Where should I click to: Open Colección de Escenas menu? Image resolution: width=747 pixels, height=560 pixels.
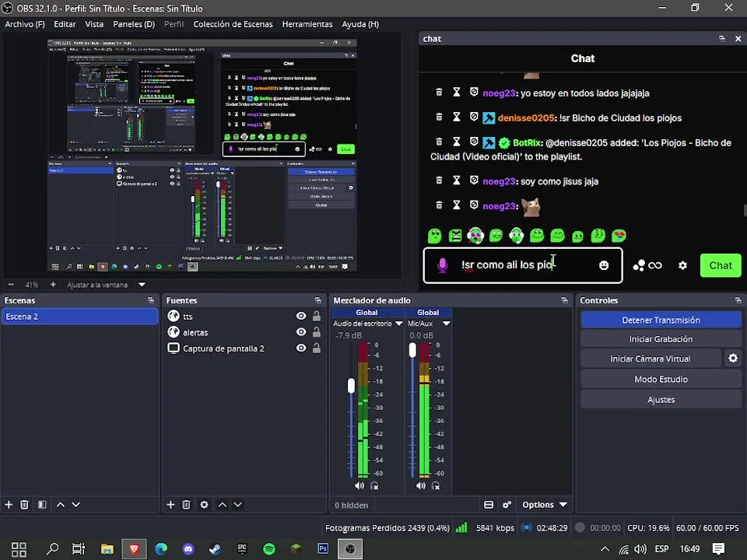click(x=233, y=24)
